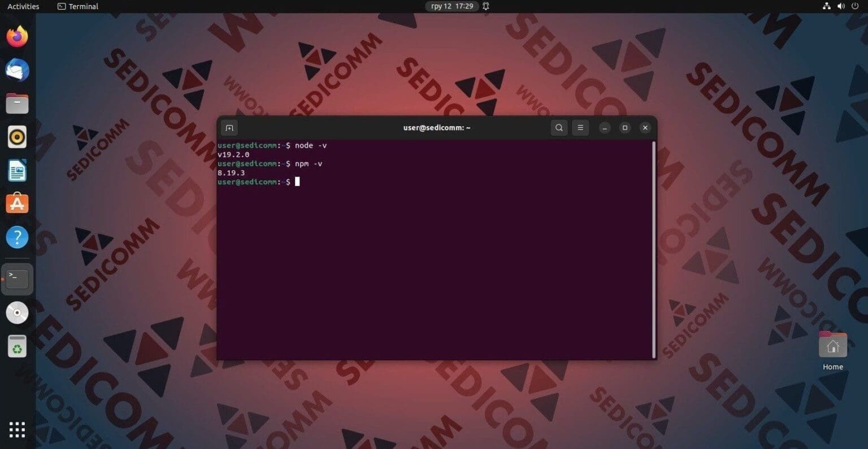
Task: Open the Terminal app menu in top bar
Action: (x=77, y=6)
